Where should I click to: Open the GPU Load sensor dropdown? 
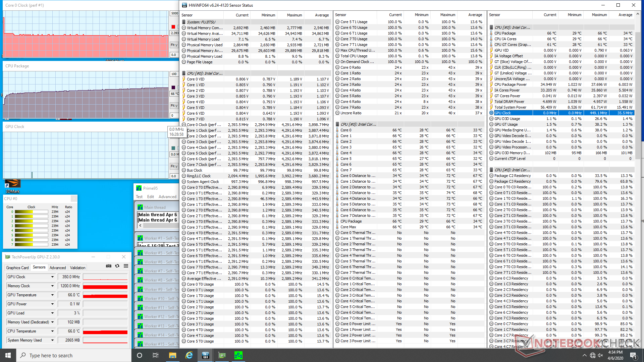pos(52,313)
